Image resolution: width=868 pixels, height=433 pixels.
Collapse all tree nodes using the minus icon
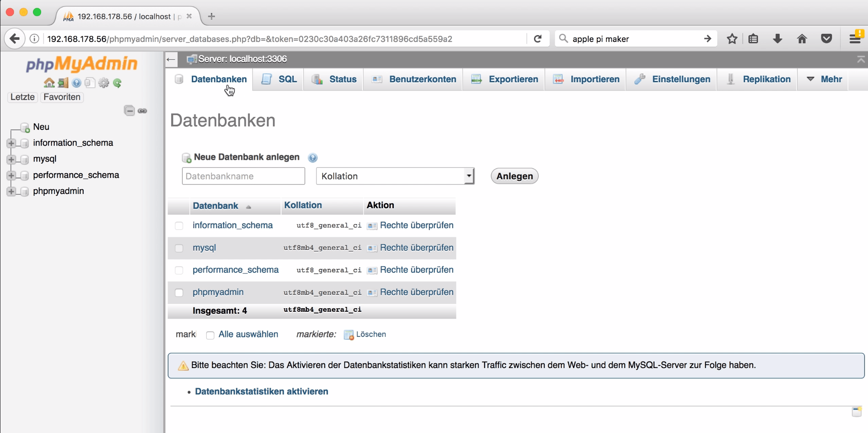coord(130,110)
